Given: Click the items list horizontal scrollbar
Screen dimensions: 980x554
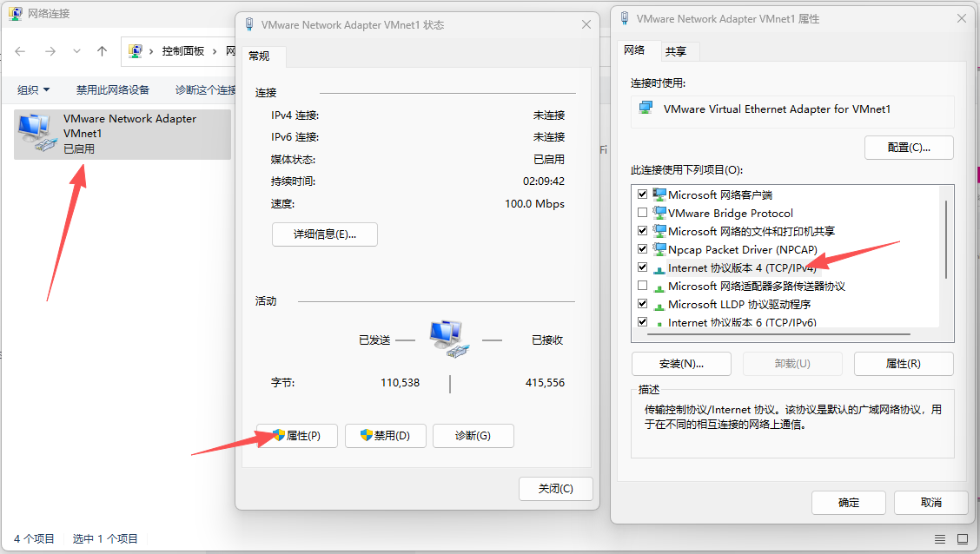Looking at the screenshot, I should tap(778, 334).
